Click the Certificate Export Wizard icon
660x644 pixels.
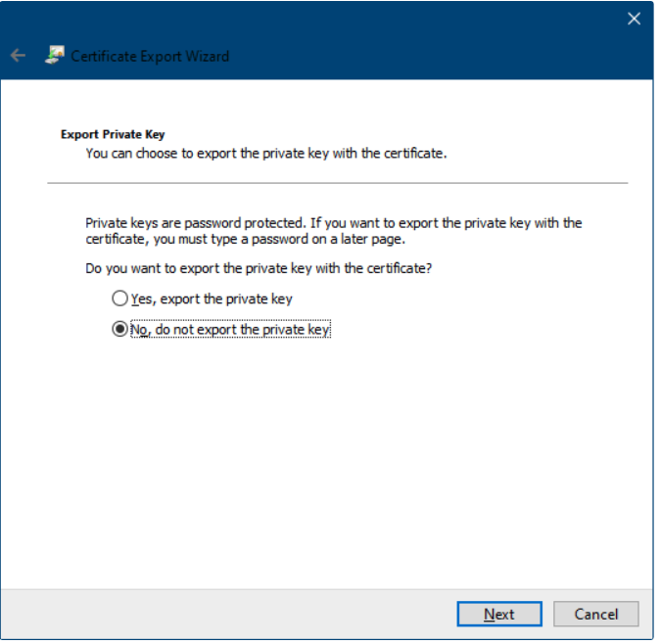[55, 56]
